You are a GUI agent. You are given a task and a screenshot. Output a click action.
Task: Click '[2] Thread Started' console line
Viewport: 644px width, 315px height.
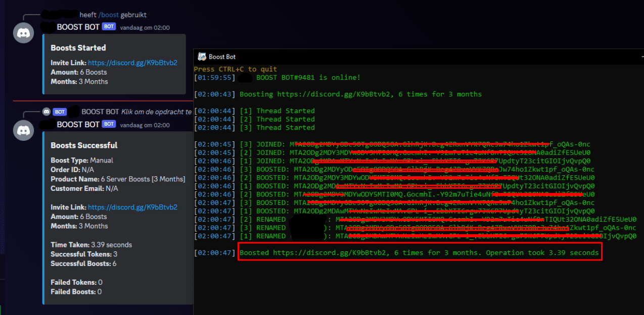pyautogui.click(x=254, y=120)
